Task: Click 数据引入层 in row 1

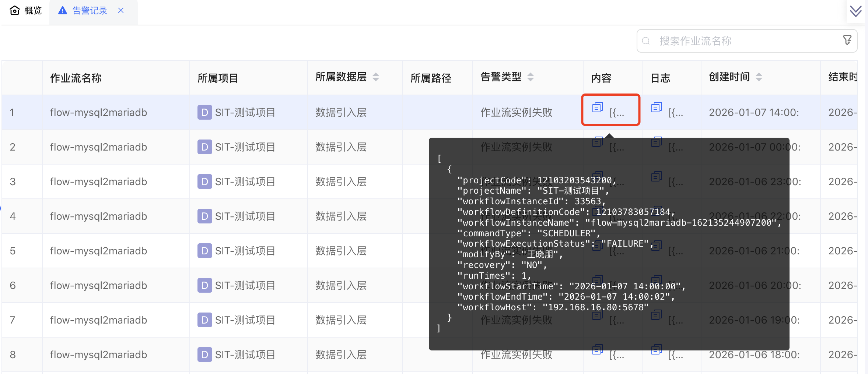Action: pyautogui.click(x=341, y=112)
